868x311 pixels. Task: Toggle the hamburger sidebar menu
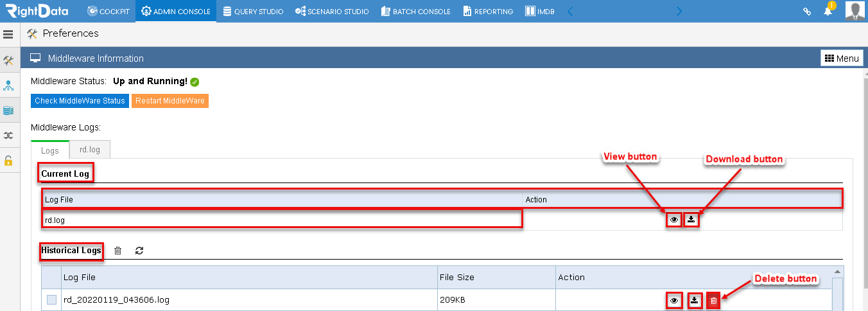pyautogui.click(x=8, y=34)
